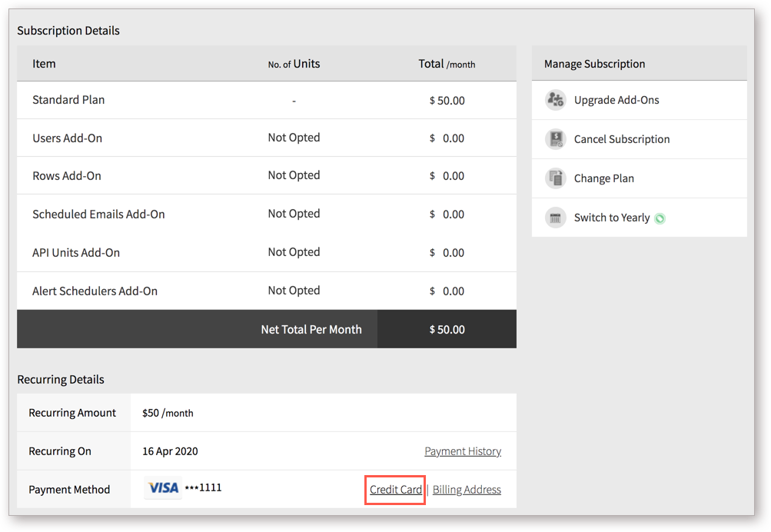
Task: Click the Change Plan icon
Action: tap(556, 178)
